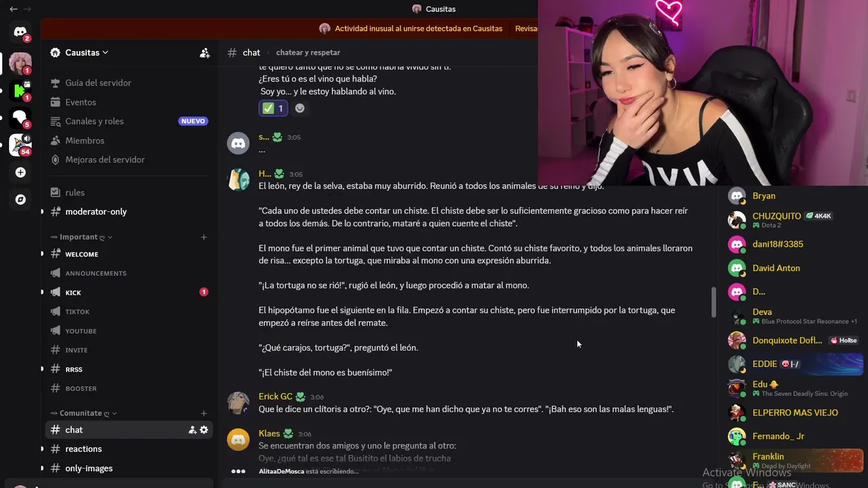Click the Add a Server plus icon

tap(20, 173)
